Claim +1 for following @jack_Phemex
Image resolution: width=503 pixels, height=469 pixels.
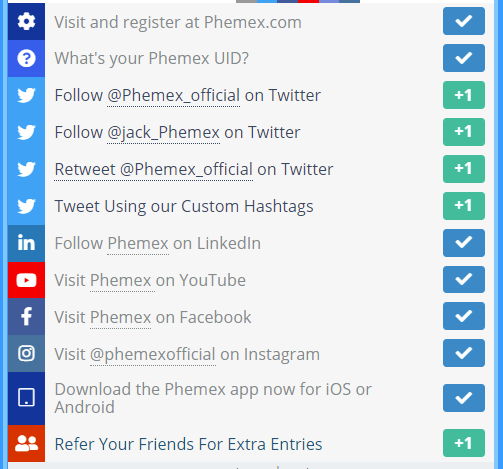pyautogui.click(x=464, y=132)
